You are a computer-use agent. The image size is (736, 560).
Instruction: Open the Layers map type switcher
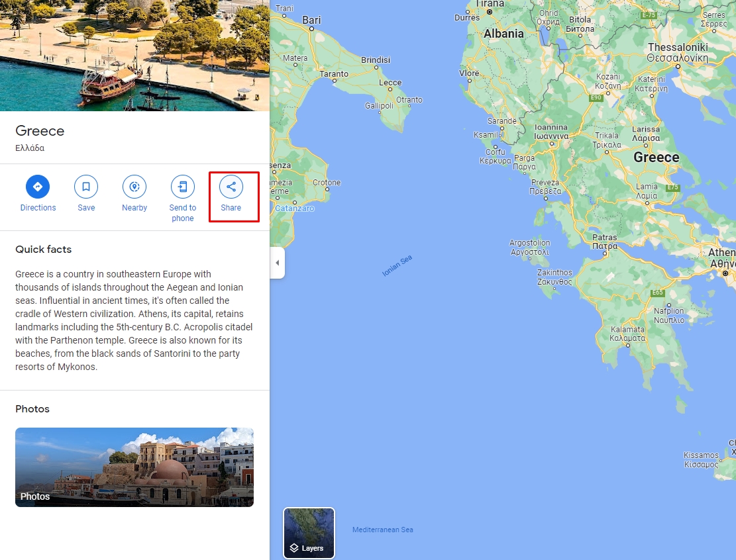[x=309, y=534]
